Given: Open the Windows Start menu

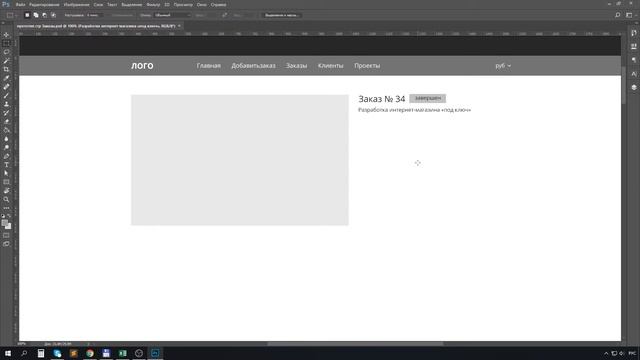Looking at the screenshot, I should (x=8, y=353).
